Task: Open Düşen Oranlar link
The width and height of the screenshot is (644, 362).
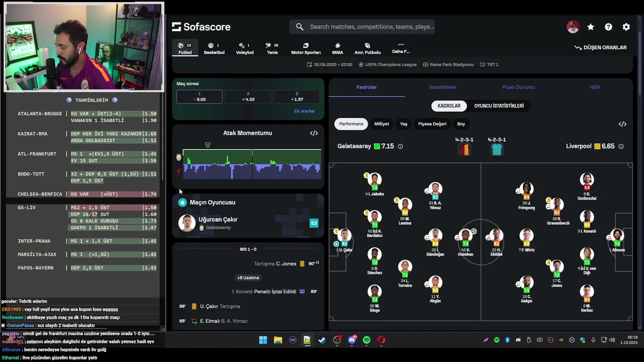Action: click(601, 47)
